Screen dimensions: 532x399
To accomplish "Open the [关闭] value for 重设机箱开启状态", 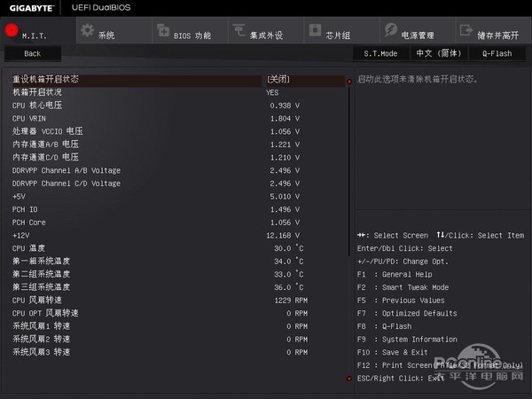I will 278,80.
